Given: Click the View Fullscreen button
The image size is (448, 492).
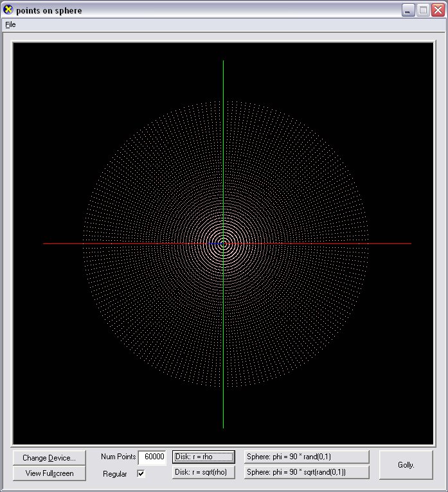Looking at the screenshot, I should (x=49, y=473).
